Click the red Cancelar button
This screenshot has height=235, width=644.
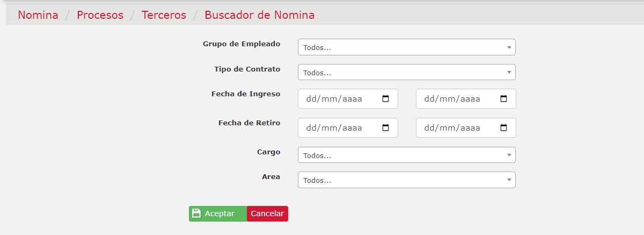pyautogui.click(x=267, y=213)
